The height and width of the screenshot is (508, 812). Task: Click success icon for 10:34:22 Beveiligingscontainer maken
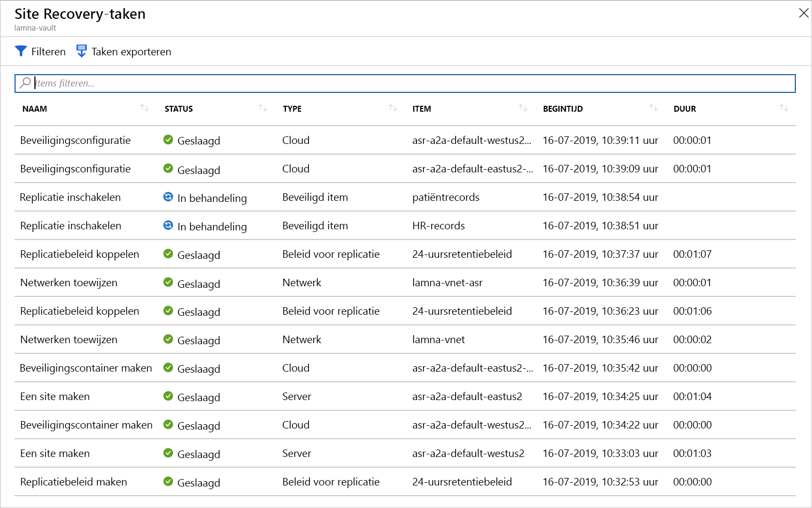click(x=168, y=424)
